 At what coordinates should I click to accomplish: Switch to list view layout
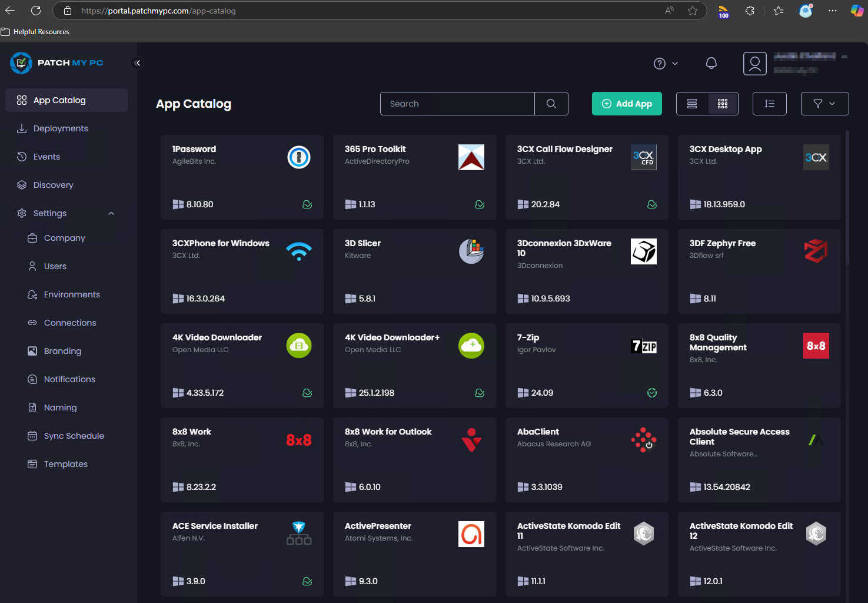tap(691, 103)
